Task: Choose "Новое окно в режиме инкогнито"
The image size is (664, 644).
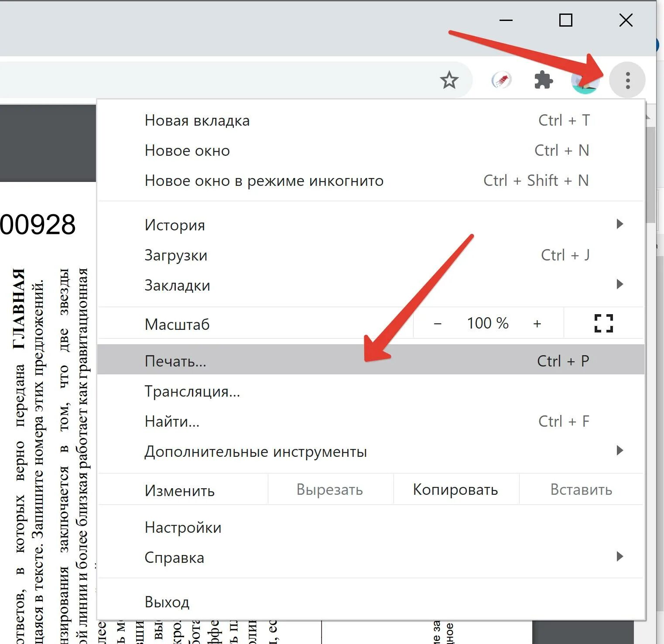Action: pyautogui.click(x=370, y=181)
